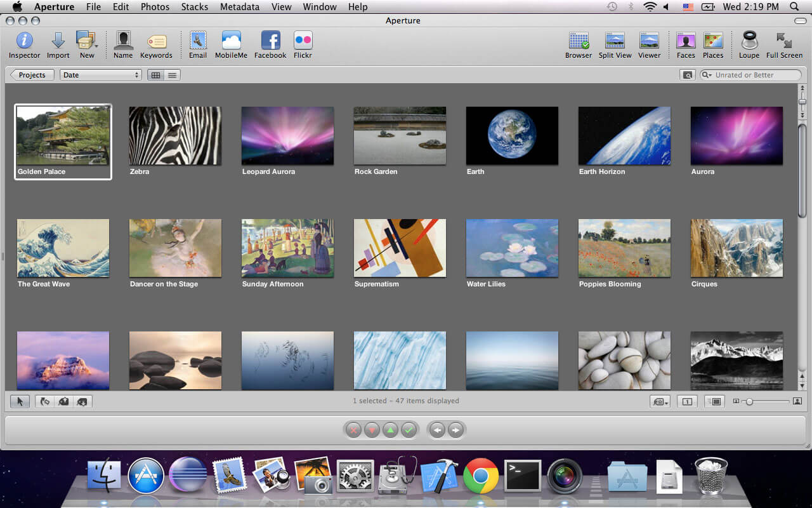Click the Poppies Blooming caption
This screenshot has width=812, height=508.
(x=610, y=284)
